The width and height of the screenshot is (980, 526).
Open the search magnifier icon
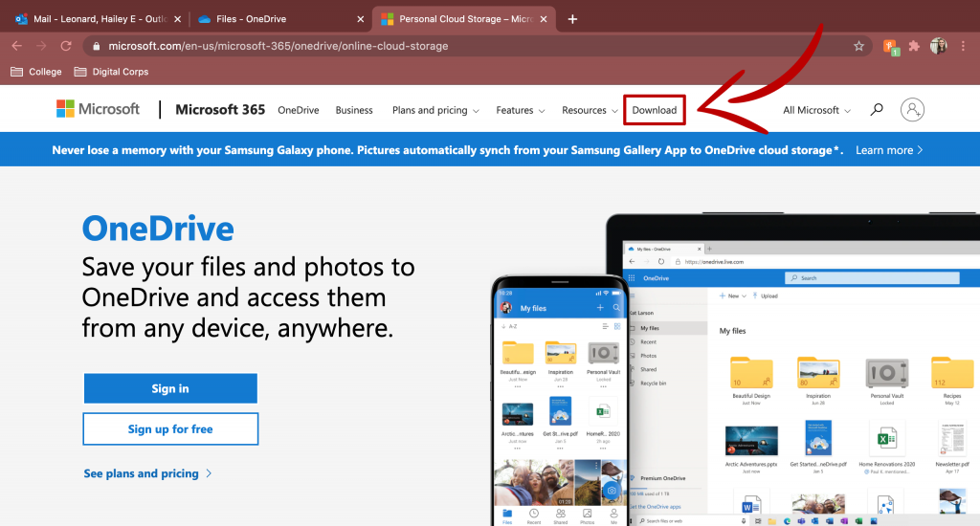[876, 110]
